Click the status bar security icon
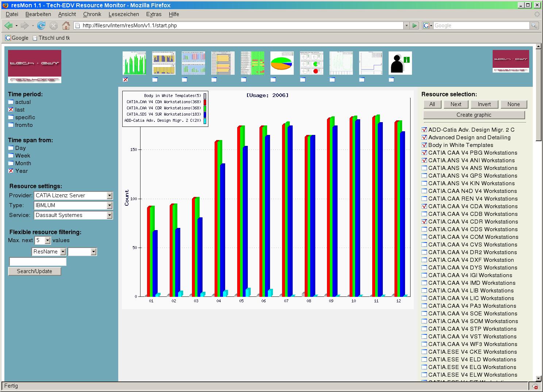The height and width of the screenshot is (392, 543). click(535, 386)
